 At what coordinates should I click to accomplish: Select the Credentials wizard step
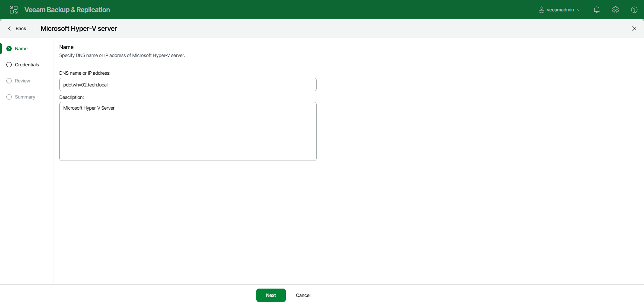click(27, 65)
